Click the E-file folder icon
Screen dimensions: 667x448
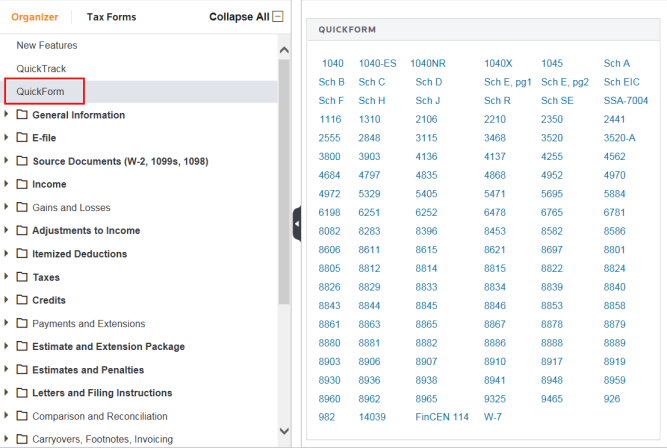22,138
